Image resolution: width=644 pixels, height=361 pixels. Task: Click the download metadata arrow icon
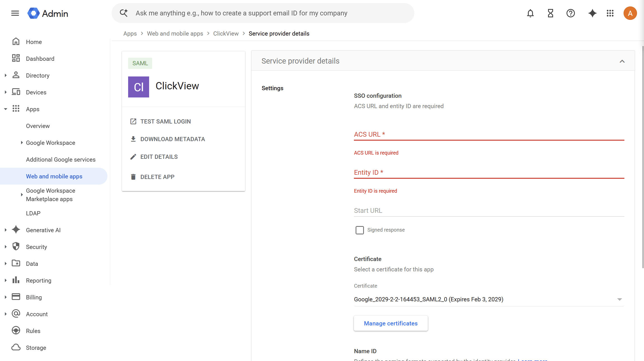133,139
